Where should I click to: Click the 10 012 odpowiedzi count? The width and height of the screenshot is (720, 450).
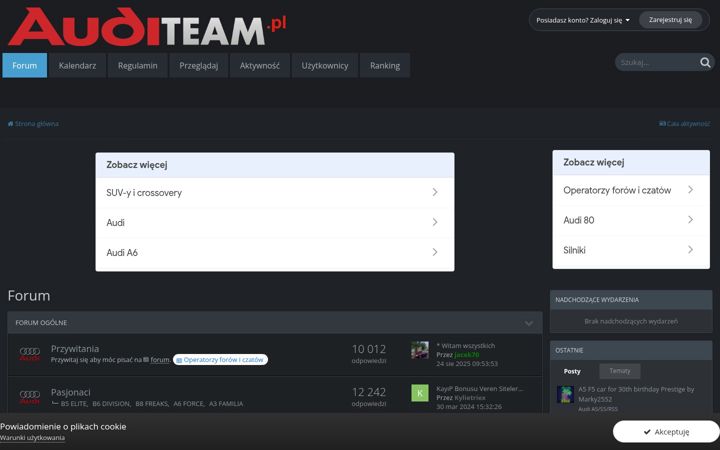coord(369,354)
